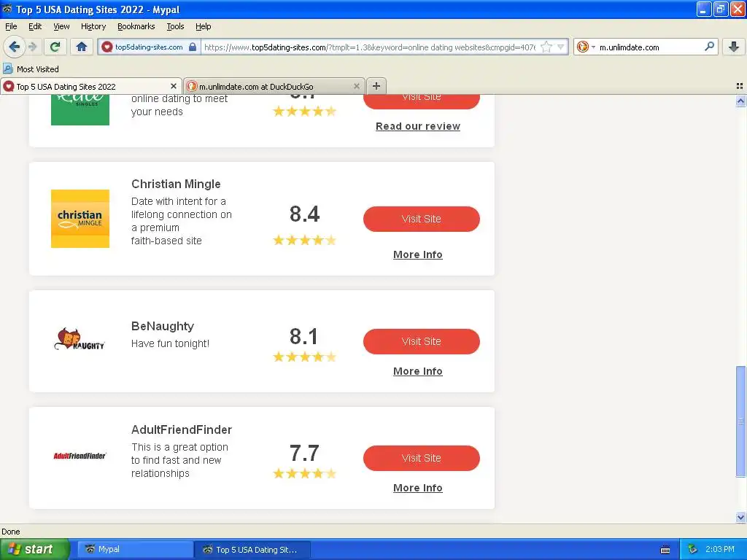The image size is (747, 560).
Task: Go to home page via house icon
Action: point(82,47)
